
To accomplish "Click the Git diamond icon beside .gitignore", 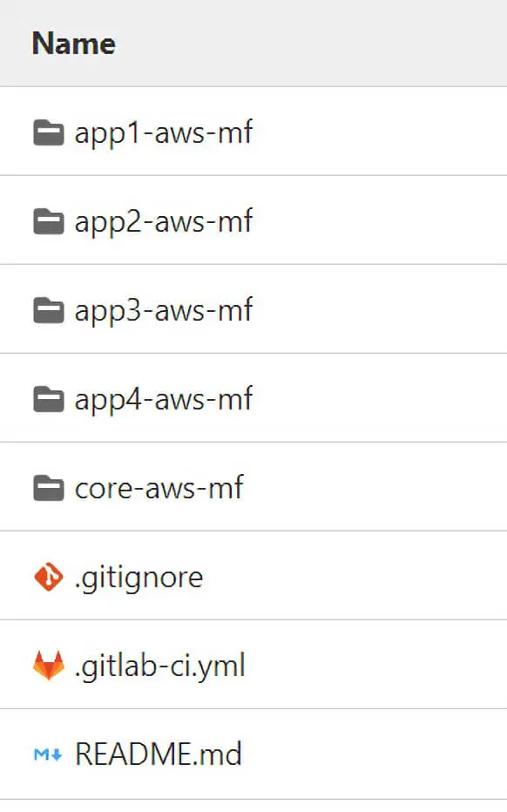I will (51, 576).
